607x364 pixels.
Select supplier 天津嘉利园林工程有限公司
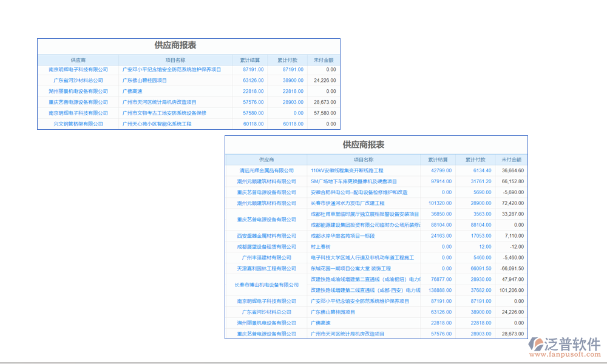(x=268, y=269)
